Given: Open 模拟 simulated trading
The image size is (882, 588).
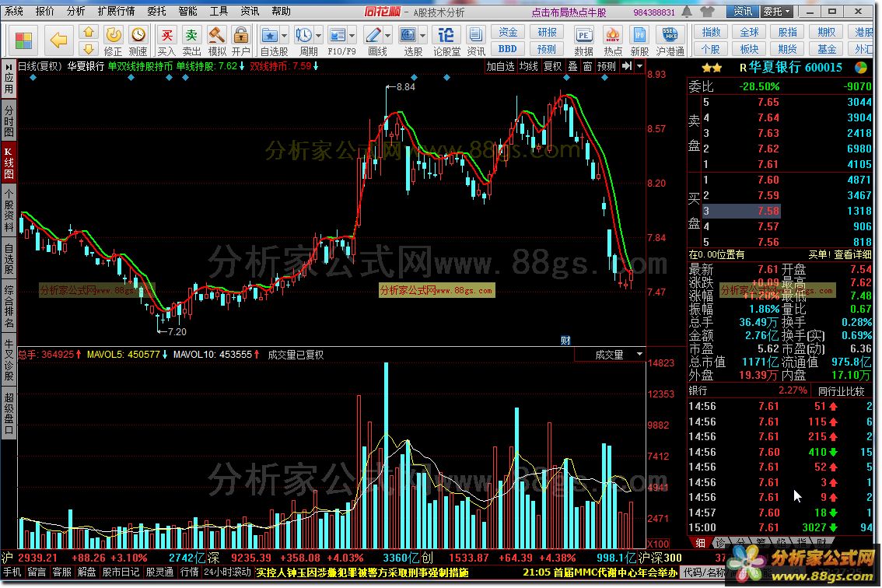Looking at the screenshot, I should pyautogui.click(x=216, y=41).
